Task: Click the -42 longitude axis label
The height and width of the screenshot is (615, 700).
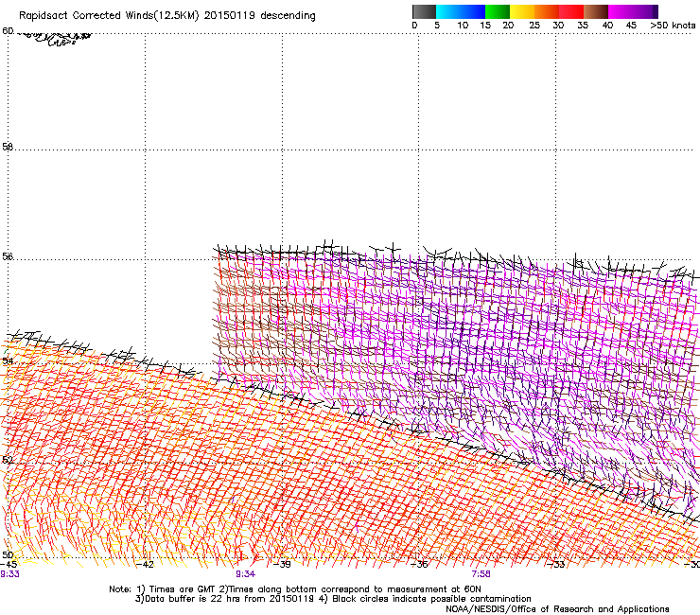Action: pos(146,564)
